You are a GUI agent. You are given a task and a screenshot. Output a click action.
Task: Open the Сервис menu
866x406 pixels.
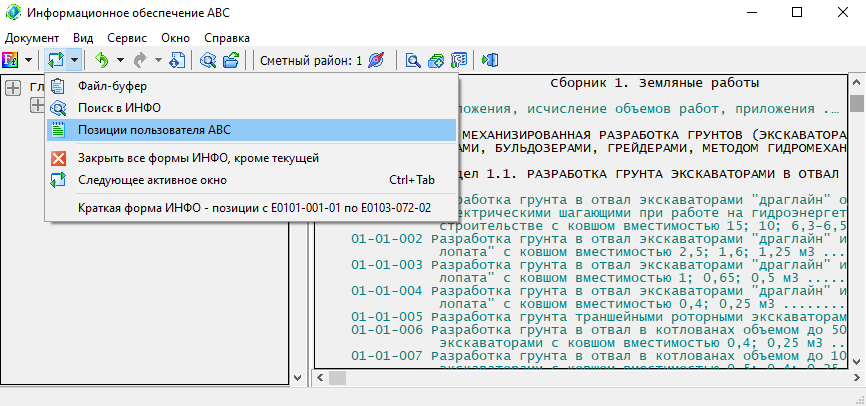click(x=127, y=38)
